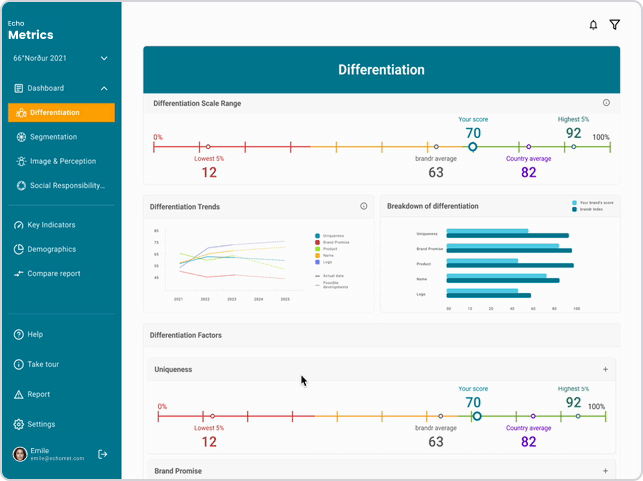
Task: Click Emile's profile avatar
Action: tap(20, 454)
